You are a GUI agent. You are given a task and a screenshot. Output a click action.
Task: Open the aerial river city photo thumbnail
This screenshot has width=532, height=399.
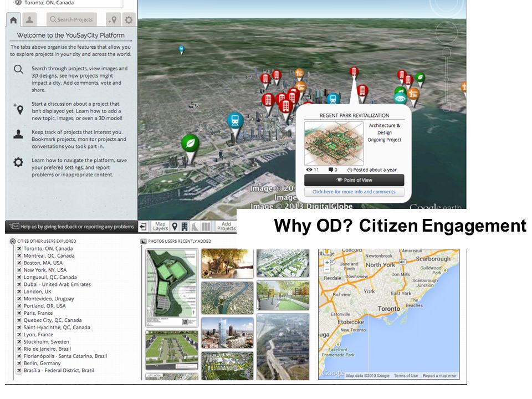coord(227,298)
